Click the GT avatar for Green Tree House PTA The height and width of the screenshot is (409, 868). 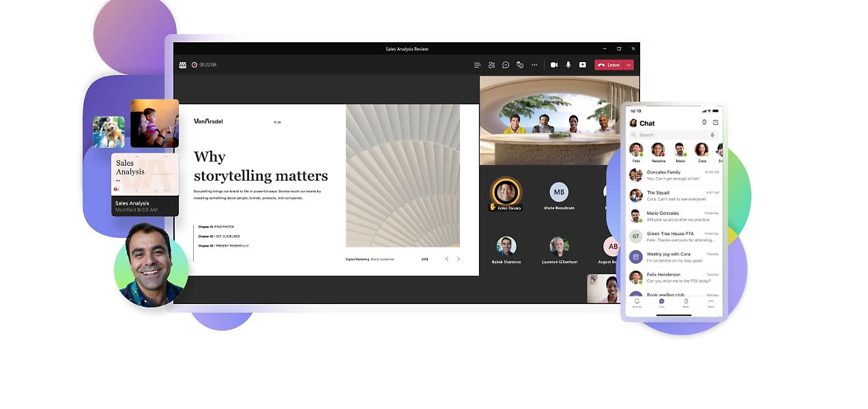click(636, 237)
